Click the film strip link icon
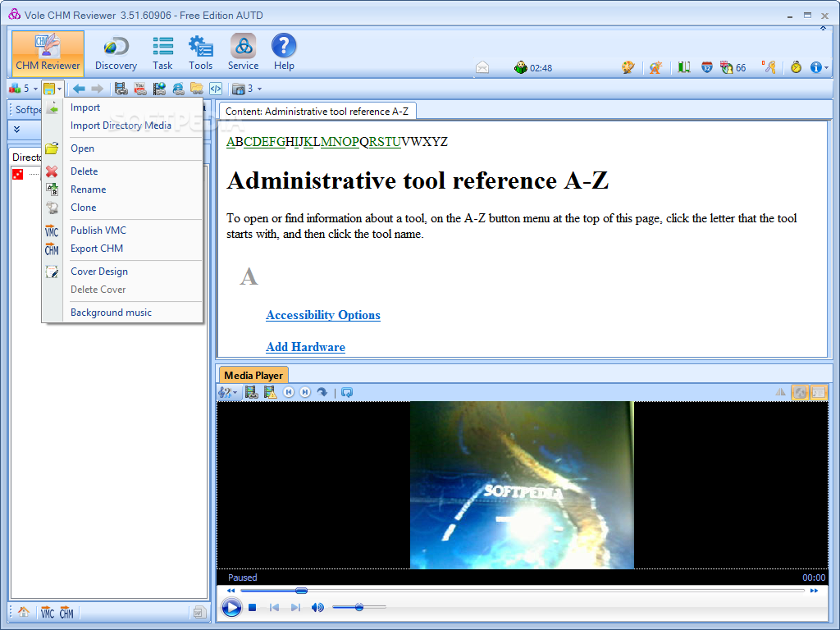 [121, 89]
